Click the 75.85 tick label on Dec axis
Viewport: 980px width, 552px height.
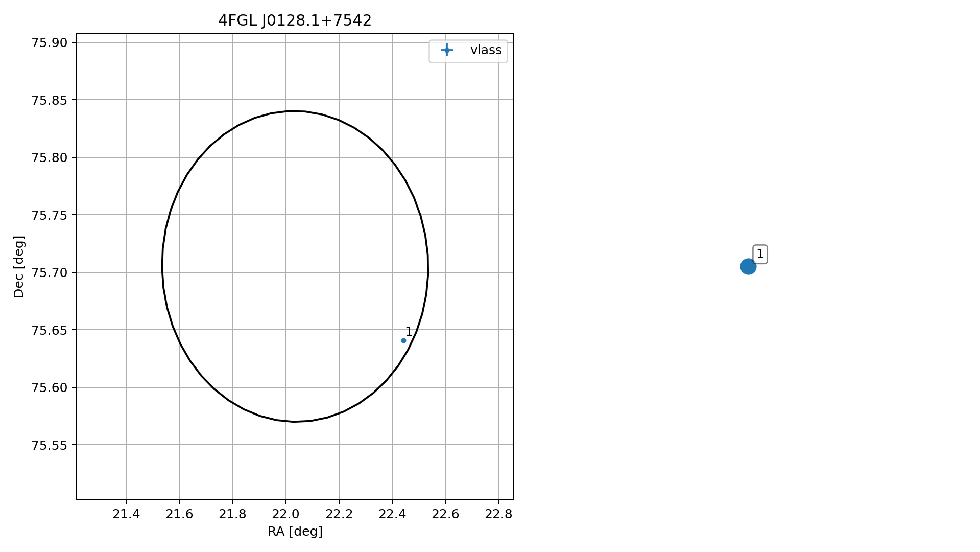click(x=50, y=100)
